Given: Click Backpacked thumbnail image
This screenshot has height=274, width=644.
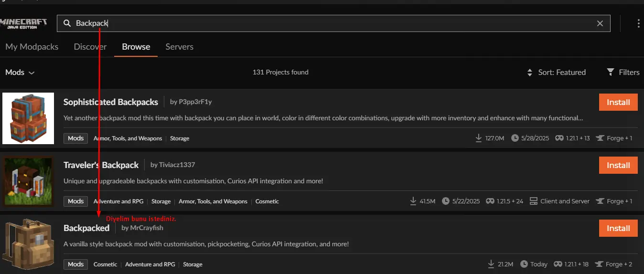Looking at the screenshot, I should coord(28,244).
